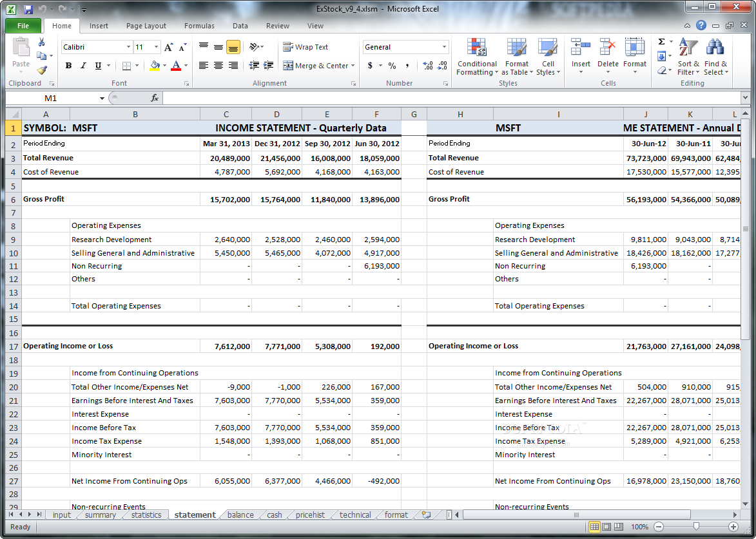Click Increase Decimal icon
Screen dimensions: 756x539
[427, 66]
